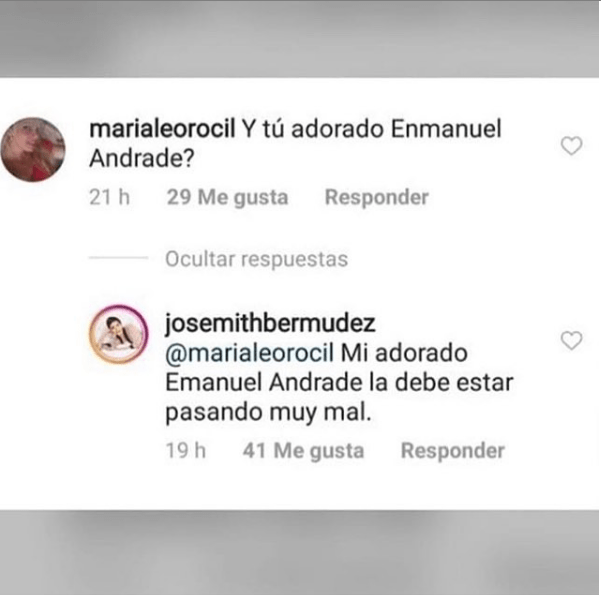Follow the @marialeorocil mention link
This screenshot has width=601, height=595.
click(250, 353)
